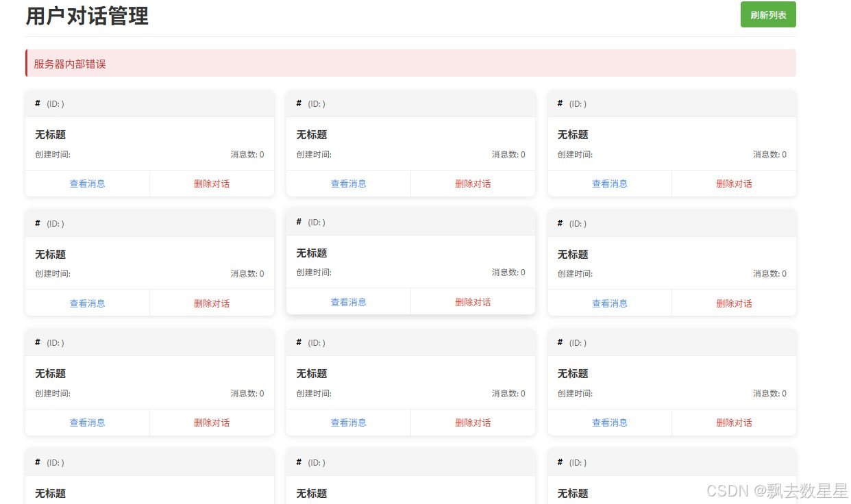Click 查看消息 in the third row's middle card
Viewport: 851px width, 504px height.
click(x=349, y=423)
